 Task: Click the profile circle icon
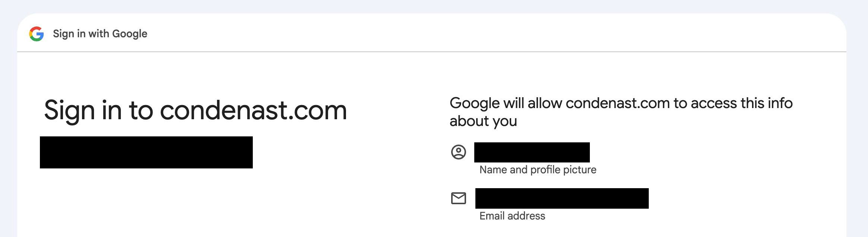(x=459, y=152)
